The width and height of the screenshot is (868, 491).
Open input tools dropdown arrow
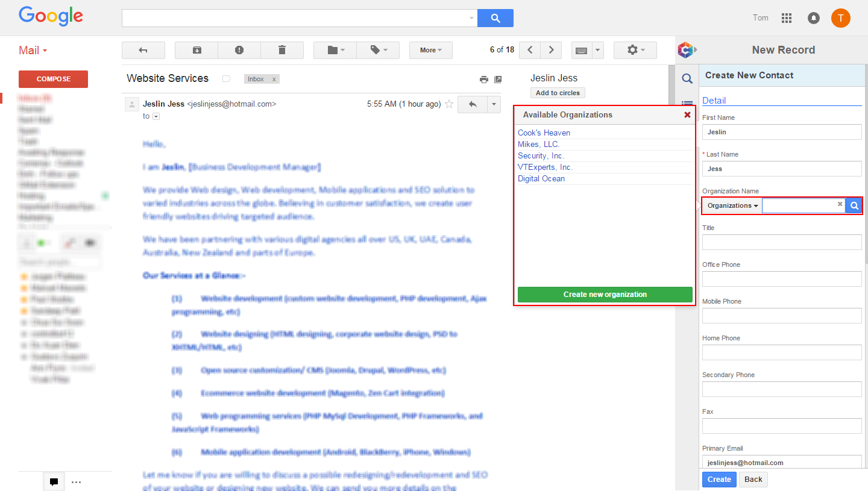tap(598, 50)
